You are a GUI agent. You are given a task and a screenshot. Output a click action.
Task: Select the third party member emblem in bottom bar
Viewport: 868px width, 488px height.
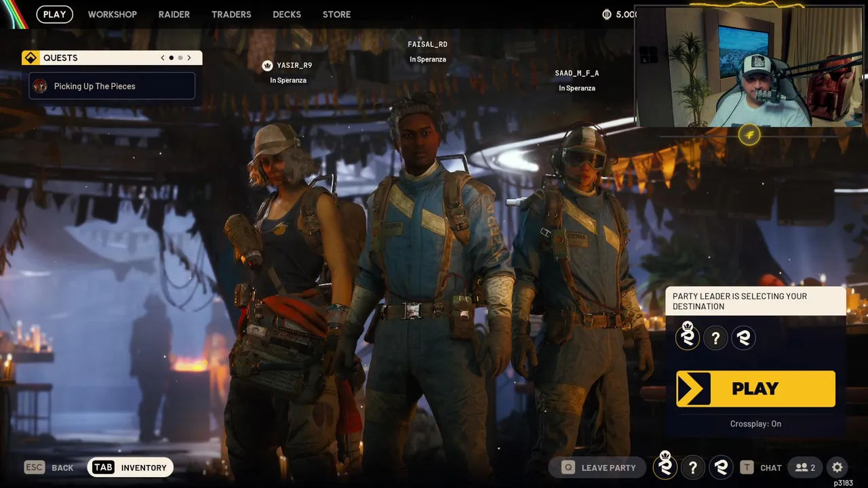(721, 467)
